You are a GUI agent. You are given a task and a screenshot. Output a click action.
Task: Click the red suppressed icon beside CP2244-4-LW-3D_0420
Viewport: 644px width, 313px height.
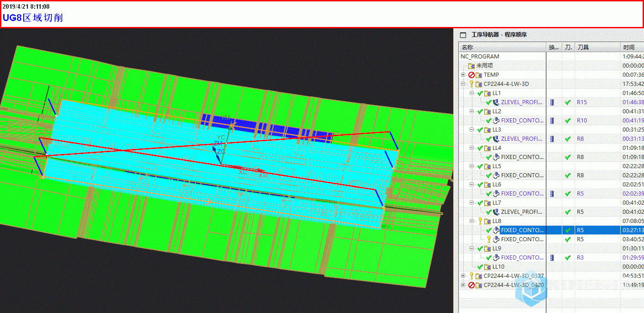coord(471,285)
